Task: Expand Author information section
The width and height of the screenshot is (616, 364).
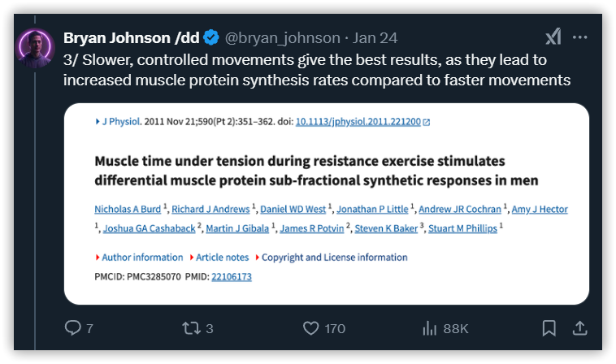Action: [x=140, y=258]
